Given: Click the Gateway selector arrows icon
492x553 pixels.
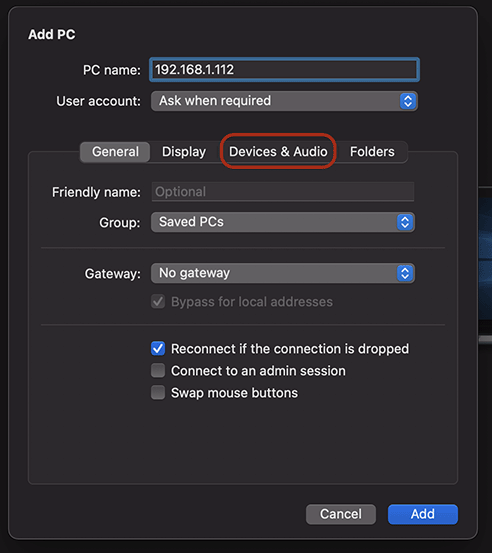Looking at the screenshot, I should (x=405, y=273).
